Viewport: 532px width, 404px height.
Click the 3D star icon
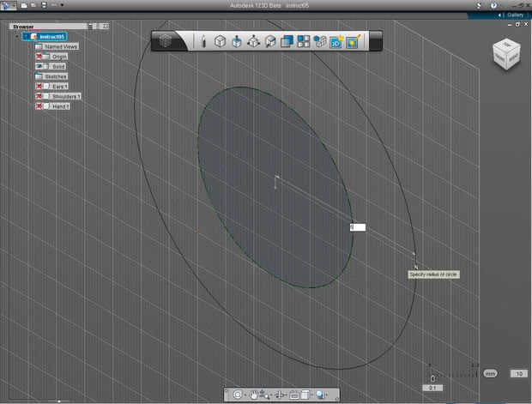336,41
